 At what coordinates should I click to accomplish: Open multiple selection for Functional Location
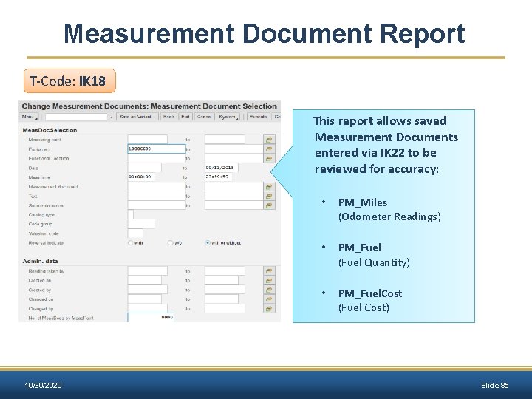pyautogui.click(x=269, y=158)
